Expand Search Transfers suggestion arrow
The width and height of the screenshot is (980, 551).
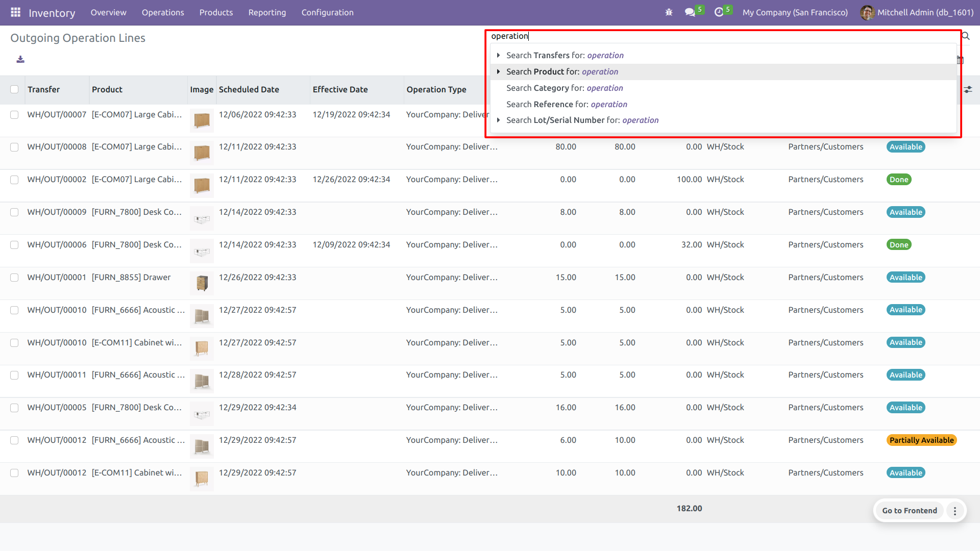498,55
